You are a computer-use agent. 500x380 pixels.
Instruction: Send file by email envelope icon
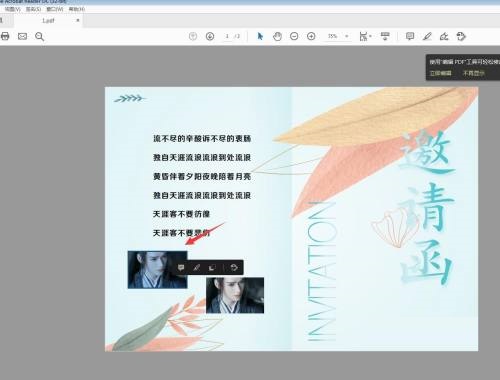pos(22,36)
